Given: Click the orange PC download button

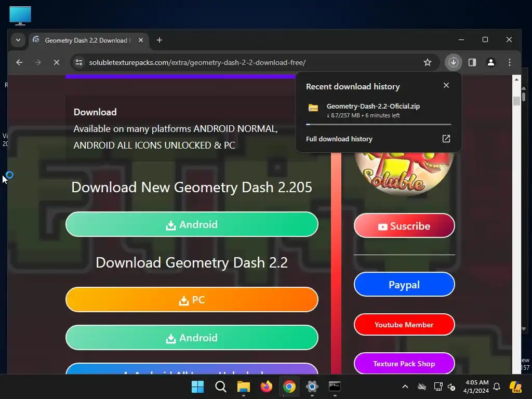Looking at the screenshot, I should (192, 300).
